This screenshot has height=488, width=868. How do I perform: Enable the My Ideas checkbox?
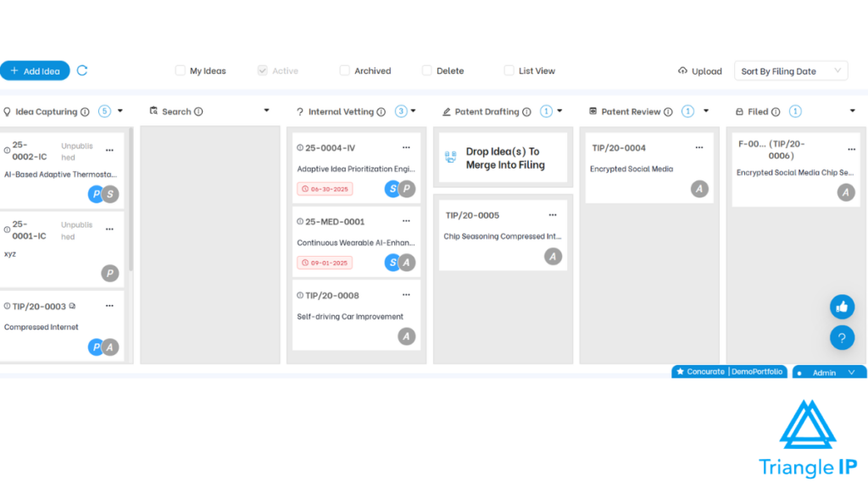click(x=180, y=70)
